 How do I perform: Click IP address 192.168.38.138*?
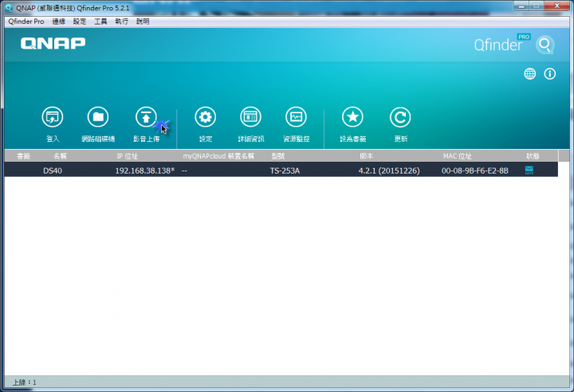coord(145,171)
